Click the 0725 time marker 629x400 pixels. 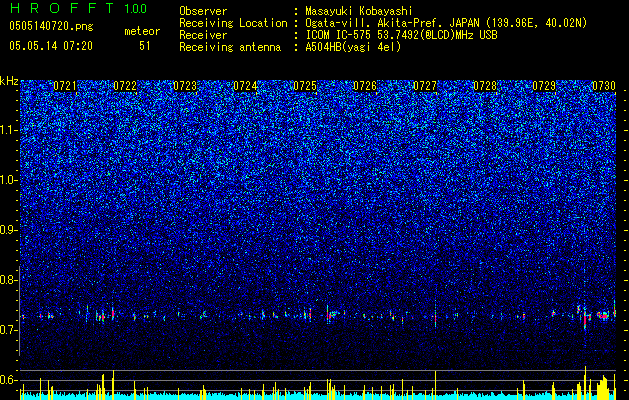tap(305, 86)
